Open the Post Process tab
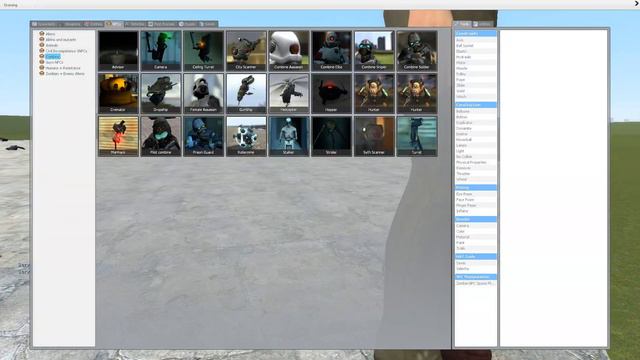The height and width of the screenshot is (360, 640). pos(162,24)
